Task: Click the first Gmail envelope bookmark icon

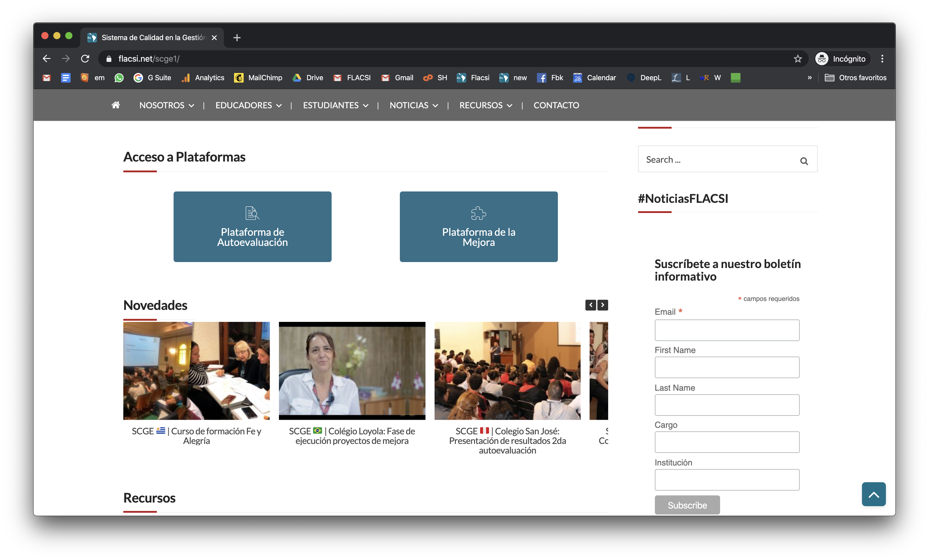Action: click(x=47, y=78)
